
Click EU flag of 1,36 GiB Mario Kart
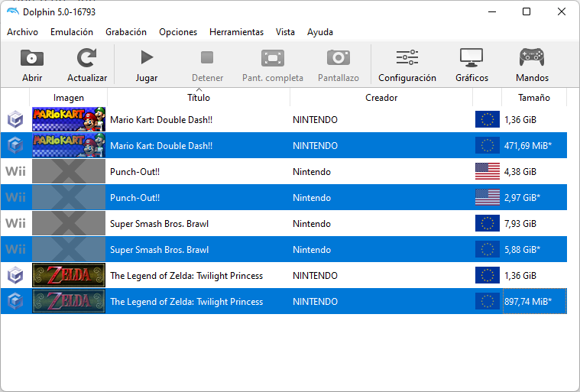coord(488,119)
